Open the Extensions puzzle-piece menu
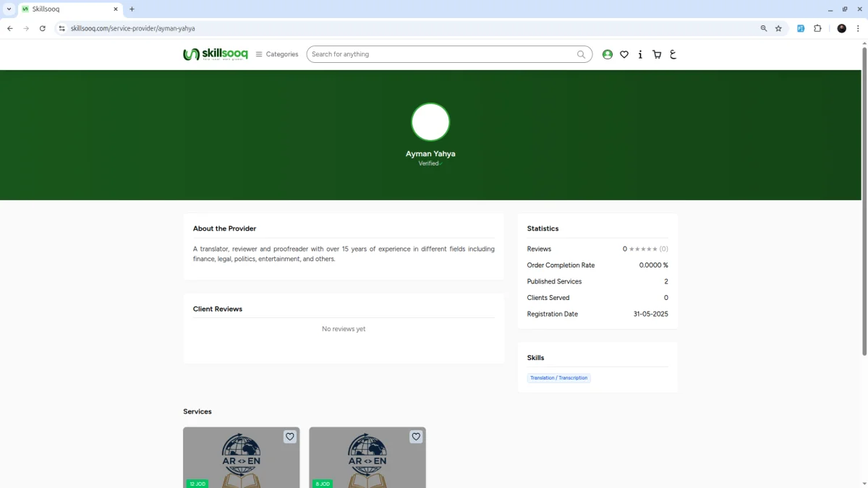 click(817, 28)
